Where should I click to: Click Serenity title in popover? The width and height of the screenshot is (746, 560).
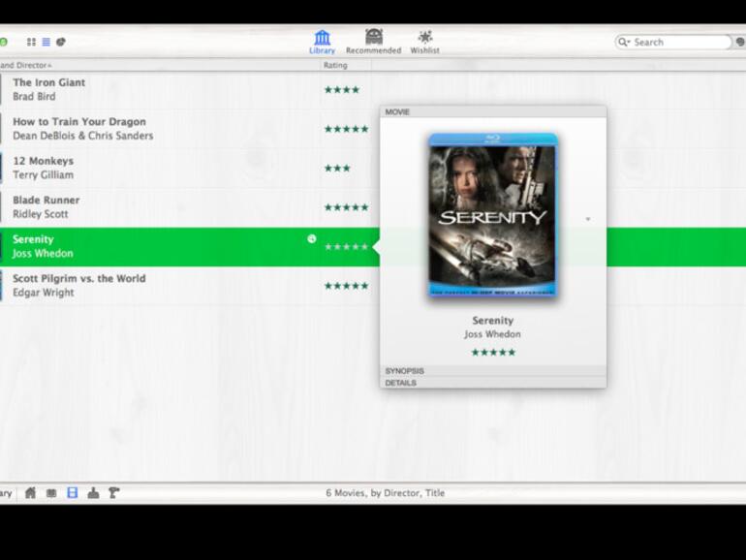(x=493, y=320)
